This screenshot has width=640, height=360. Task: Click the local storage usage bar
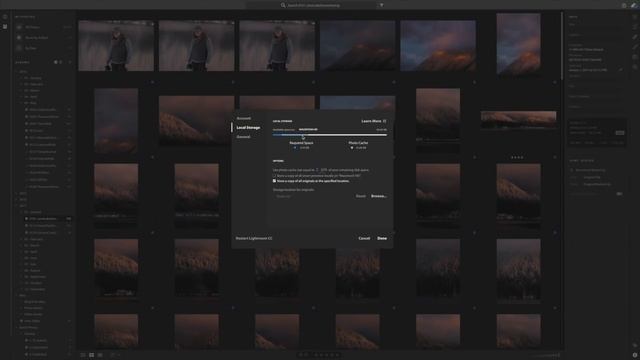click(x=330, y=135)
